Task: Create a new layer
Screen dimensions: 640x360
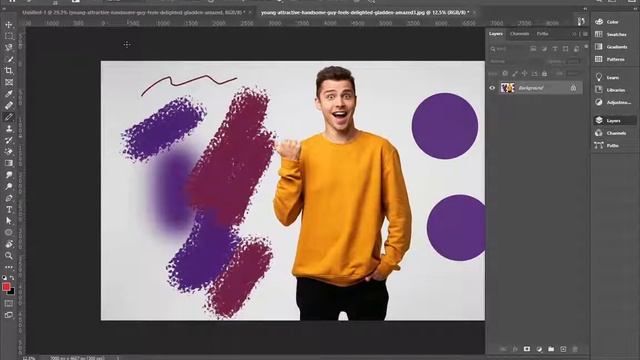Action: click(563, 349)
